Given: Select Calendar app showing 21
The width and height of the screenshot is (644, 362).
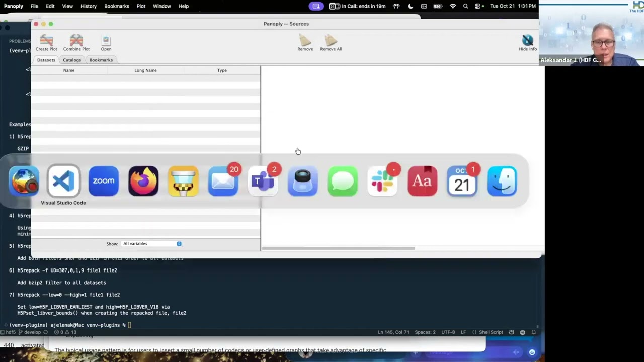Looking at the screenshot, I should click(x=462, y=181).
